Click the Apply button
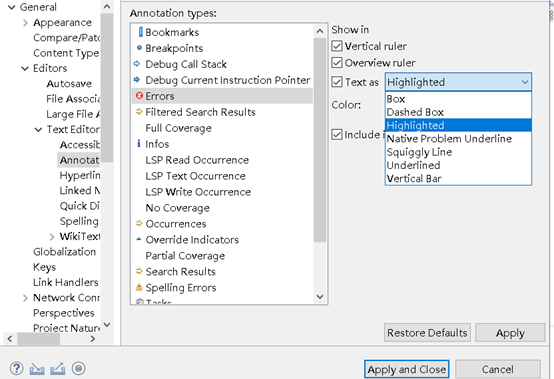This screenshot has width=554, height=379. (510, 332)
